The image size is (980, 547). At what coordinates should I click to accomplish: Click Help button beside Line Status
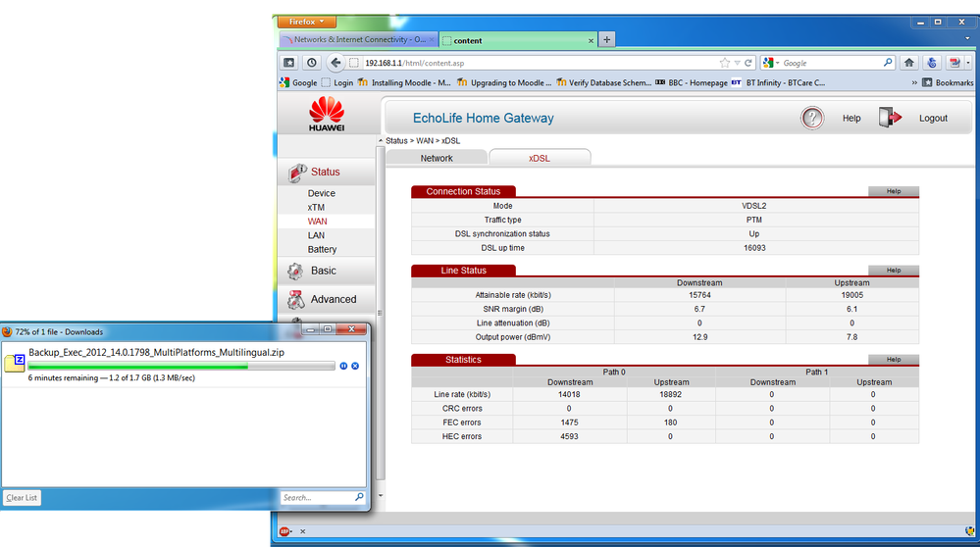click(x=893, y=271)
